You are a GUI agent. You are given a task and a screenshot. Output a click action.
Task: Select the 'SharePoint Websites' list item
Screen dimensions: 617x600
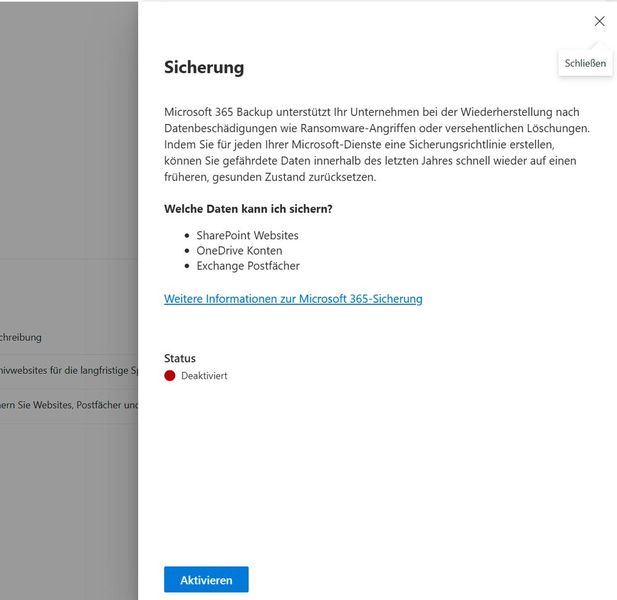pyautogui.click(x=247, y=235)
